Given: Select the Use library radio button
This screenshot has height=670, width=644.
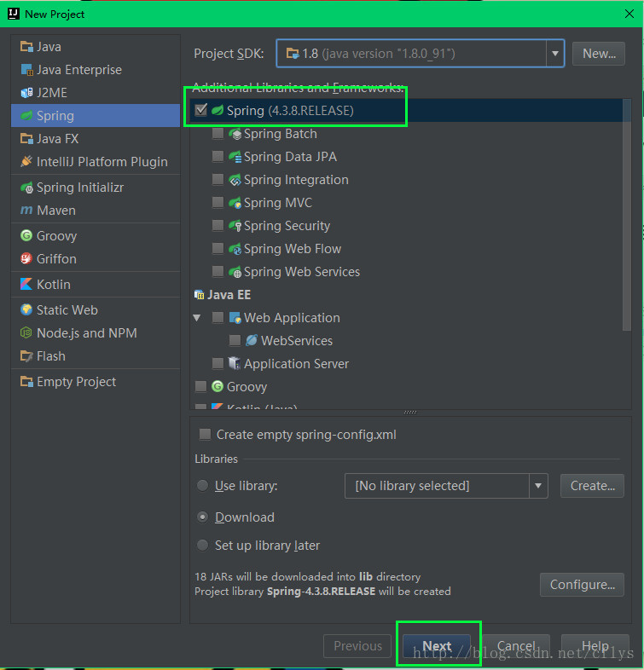Looking at the screenshot, I should coord(202,485).
